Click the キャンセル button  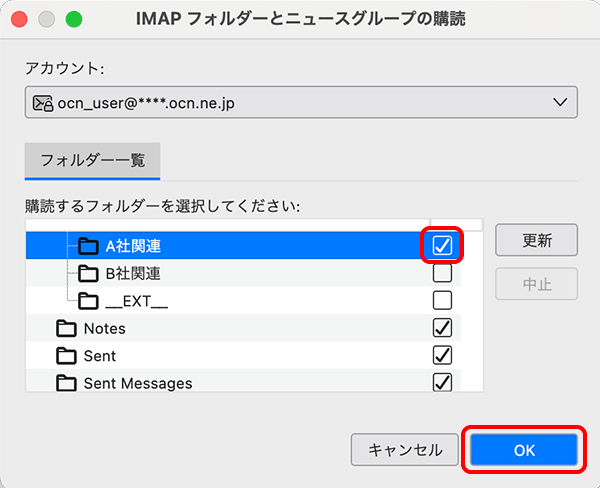click(405, 450)
